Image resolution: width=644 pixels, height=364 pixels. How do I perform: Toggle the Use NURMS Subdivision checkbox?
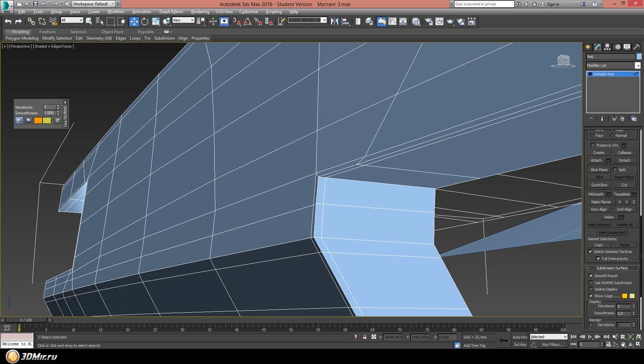click(x=591, y=282)
